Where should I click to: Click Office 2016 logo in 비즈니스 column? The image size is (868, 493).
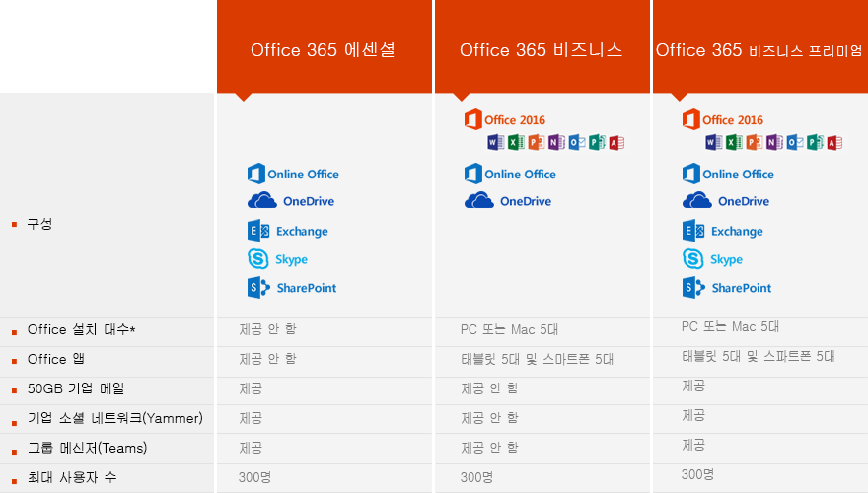click(472, 119)
